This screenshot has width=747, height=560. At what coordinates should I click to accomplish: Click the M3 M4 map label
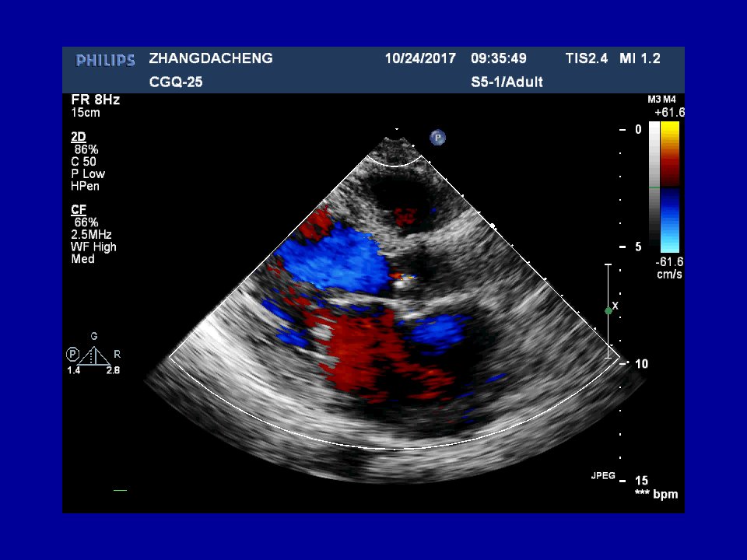coord(661,100)
